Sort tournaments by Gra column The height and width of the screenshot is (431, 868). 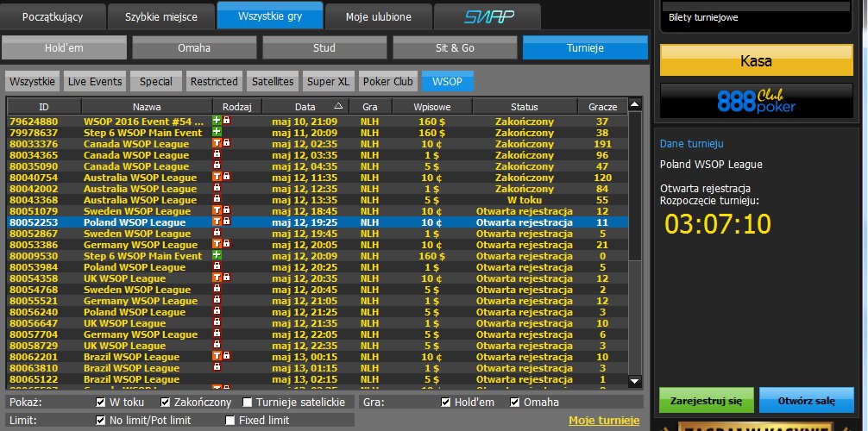pos(370,106)
